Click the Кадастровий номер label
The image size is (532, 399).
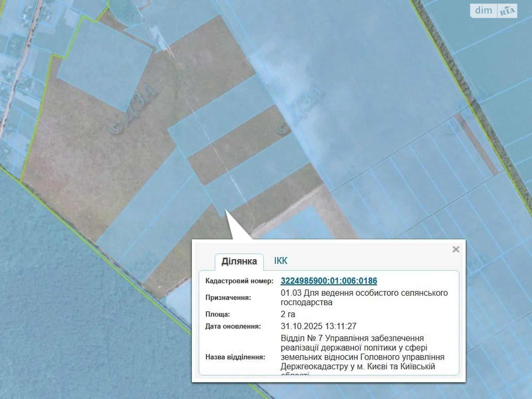click(x=239, y=281)
